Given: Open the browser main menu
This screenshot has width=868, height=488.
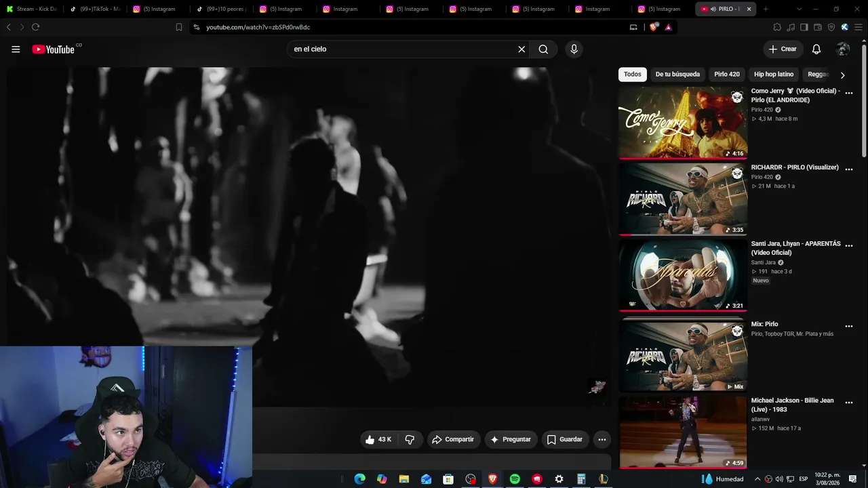Looking at the screenshot, I should point(859,27).
